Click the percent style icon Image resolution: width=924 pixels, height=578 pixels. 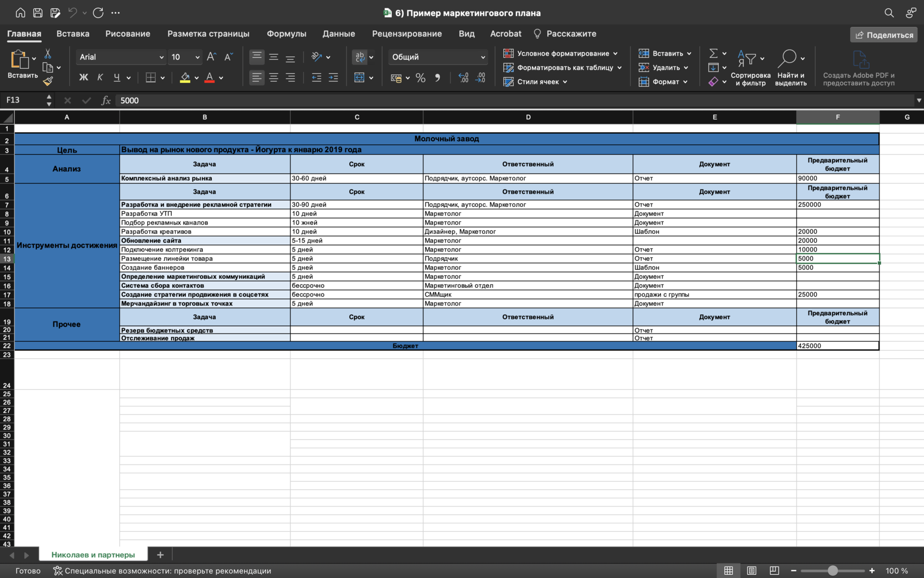coord(421,78)
